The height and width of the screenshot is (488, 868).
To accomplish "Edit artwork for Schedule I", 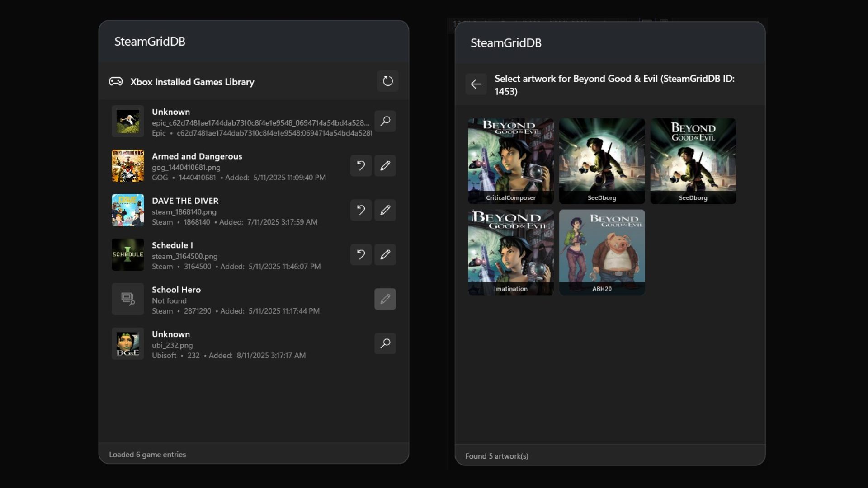I will click(x=385, y=254).
